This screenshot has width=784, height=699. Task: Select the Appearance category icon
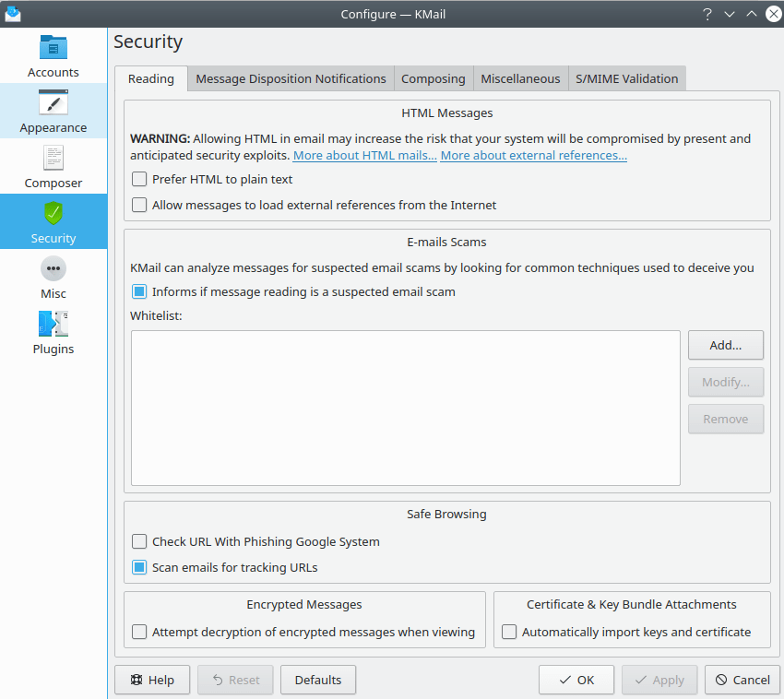53,103
